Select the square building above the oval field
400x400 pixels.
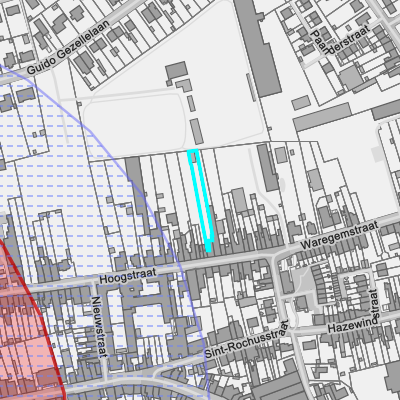pyautogui.click(x=176, y=71)
